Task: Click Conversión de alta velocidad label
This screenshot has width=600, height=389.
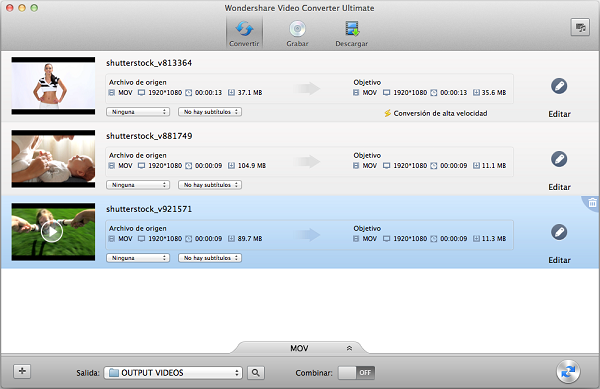Action: (440, 113)
